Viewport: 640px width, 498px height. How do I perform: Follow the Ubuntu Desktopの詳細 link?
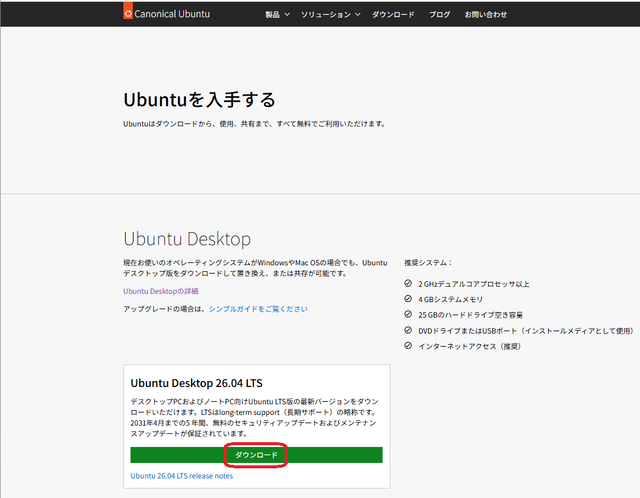(161, 291)
